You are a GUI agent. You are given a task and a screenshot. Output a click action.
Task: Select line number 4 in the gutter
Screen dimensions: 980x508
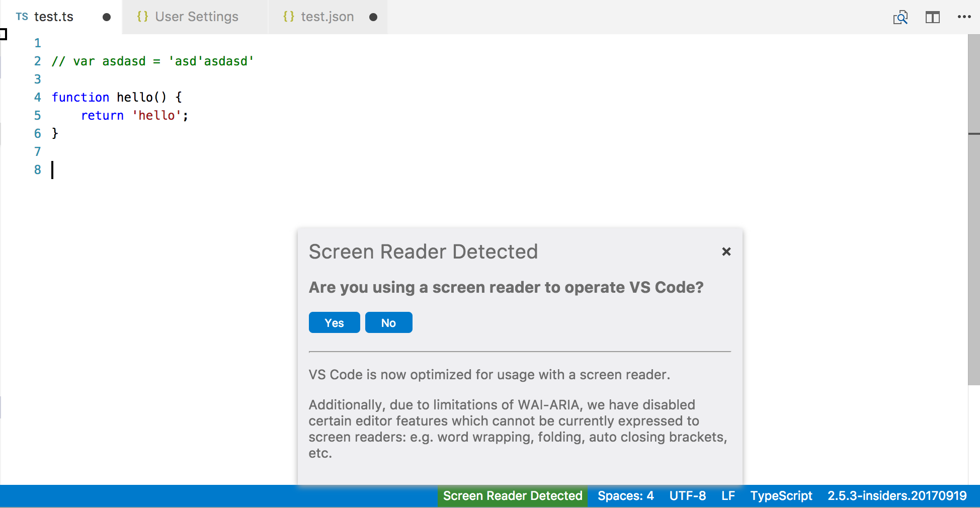click(x=37, y=98)
